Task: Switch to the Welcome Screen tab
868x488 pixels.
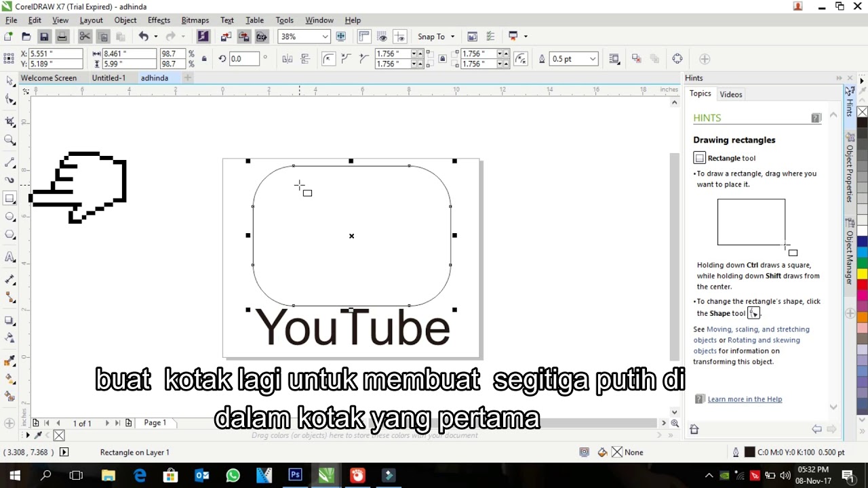Action: [x=48, y=78]
